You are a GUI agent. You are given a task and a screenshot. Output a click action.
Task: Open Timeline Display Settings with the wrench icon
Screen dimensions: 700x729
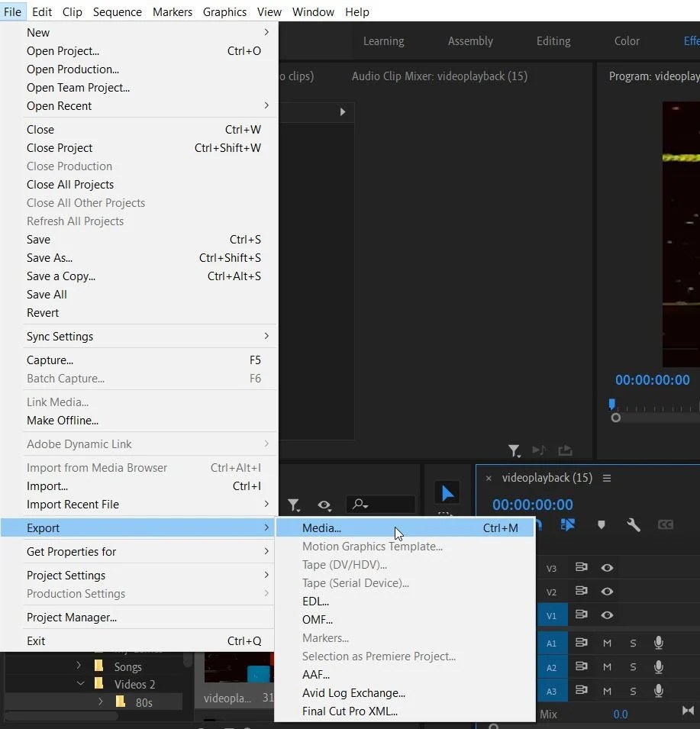[633, 524]
